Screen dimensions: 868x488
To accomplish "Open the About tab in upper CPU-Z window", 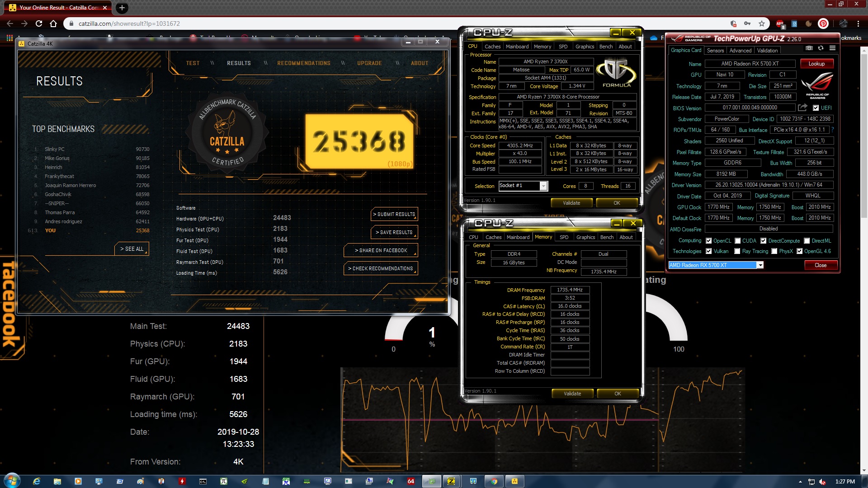I will 625,47.
